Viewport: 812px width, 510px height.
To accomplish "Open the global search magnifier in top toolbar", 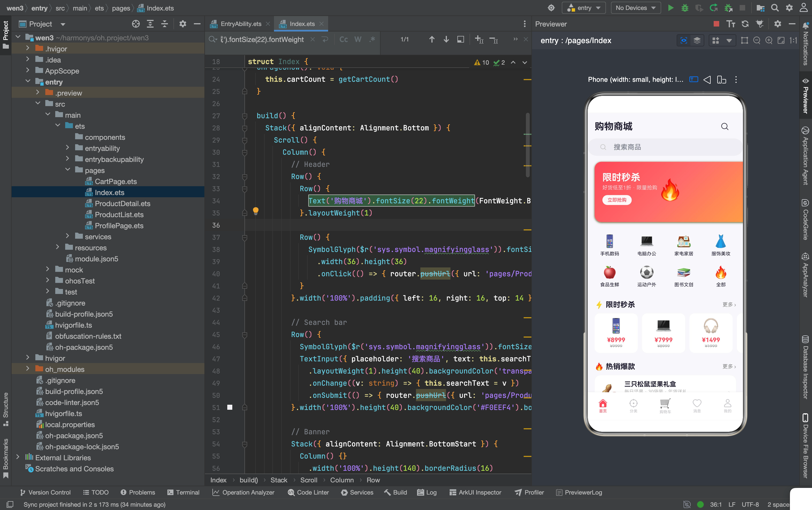I will (775, 8).
